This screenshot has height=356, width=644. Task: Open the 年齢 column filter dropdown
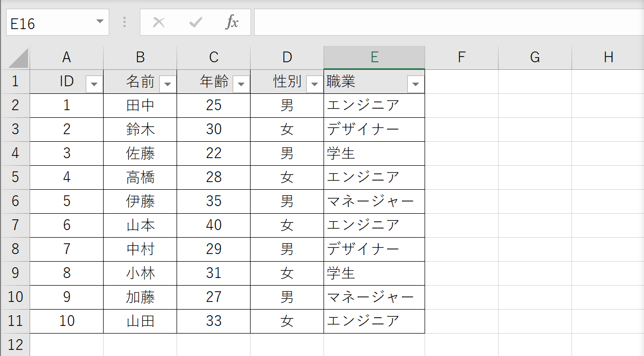[241, 83]
